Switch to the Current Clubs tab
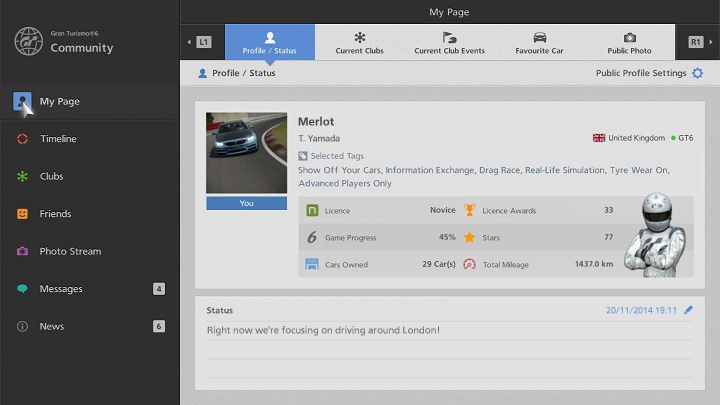The width and height of the screenshot is (720, 405). pos(360,43)
